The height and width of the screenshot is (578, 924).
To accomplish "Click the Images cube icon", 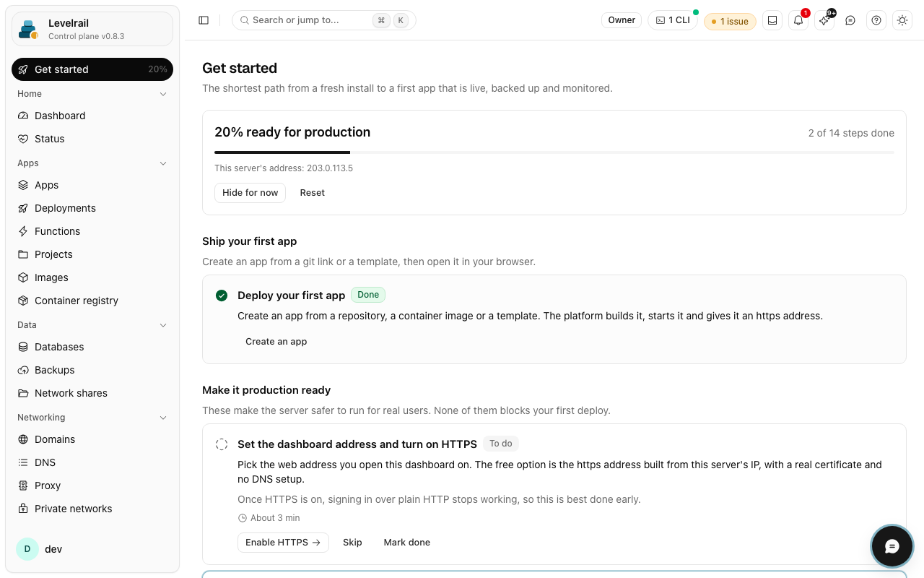I will pyautogui.click(x=23, y=277).
